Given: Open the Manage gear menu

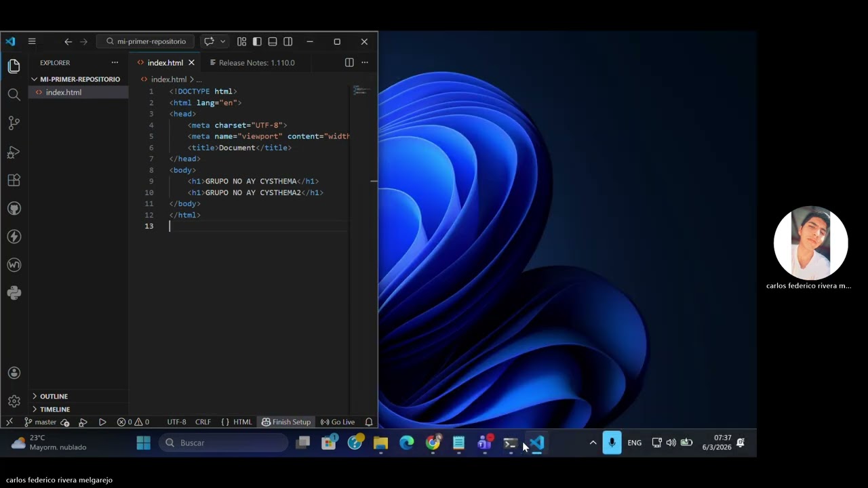Looking at the screenshot, I should click(x=14, y=401).
